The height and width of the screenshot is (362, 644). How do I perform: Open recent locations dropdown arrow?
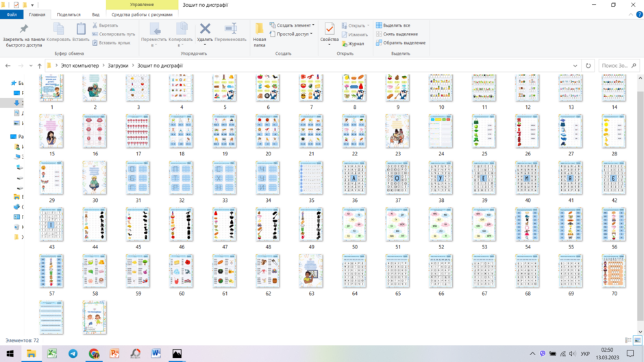point(31,66)
